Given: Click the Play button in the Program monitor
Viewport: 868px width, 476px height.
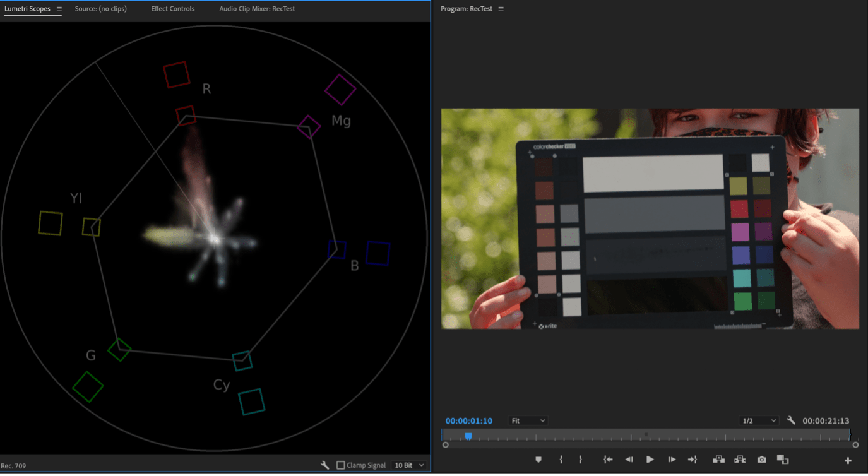Looking at the screenshot, I should point(650,460).
